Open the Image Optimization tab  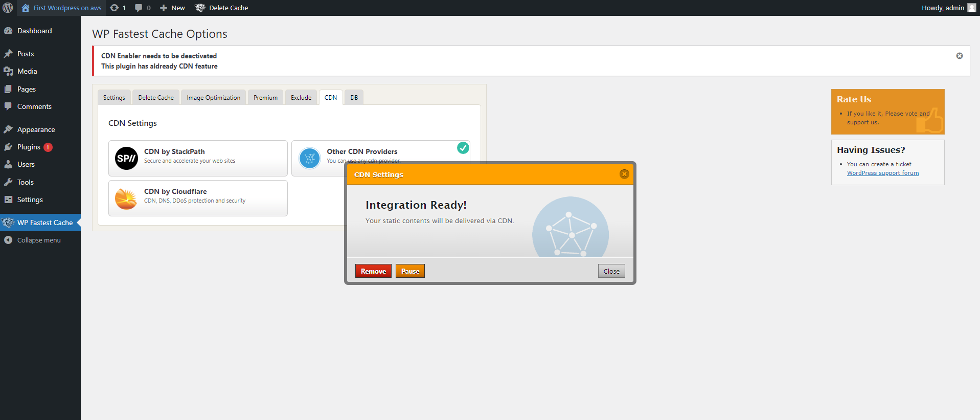[214, 98]
